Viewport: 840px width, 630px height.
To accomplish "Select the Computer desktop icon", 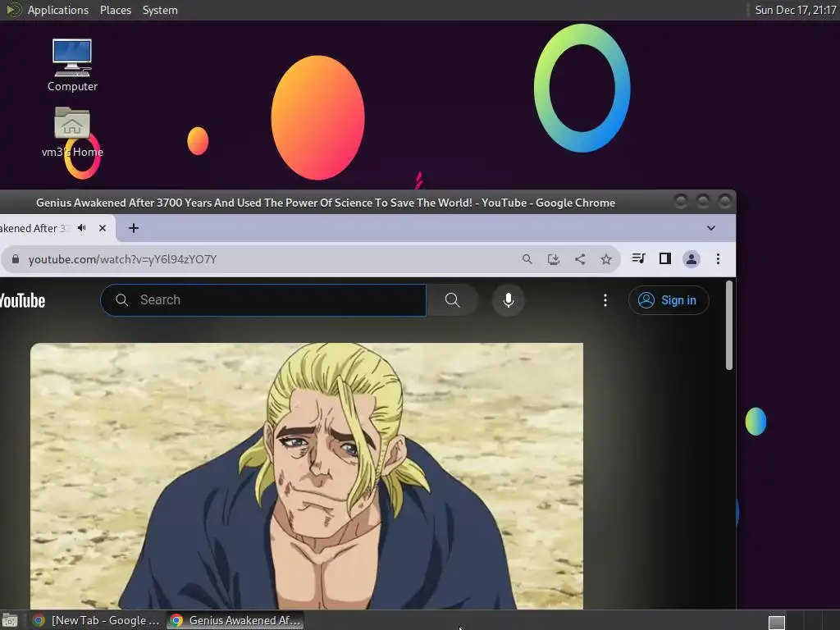I will click(x=72, y=66).
